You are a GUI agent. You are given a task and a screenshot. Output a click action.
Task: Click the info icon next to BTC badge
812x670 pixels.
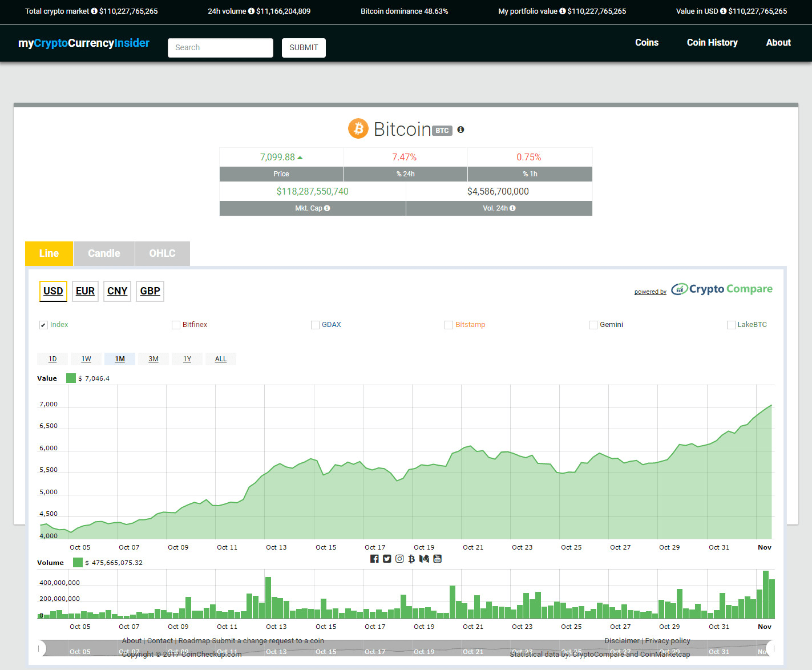tap(460, 130)
